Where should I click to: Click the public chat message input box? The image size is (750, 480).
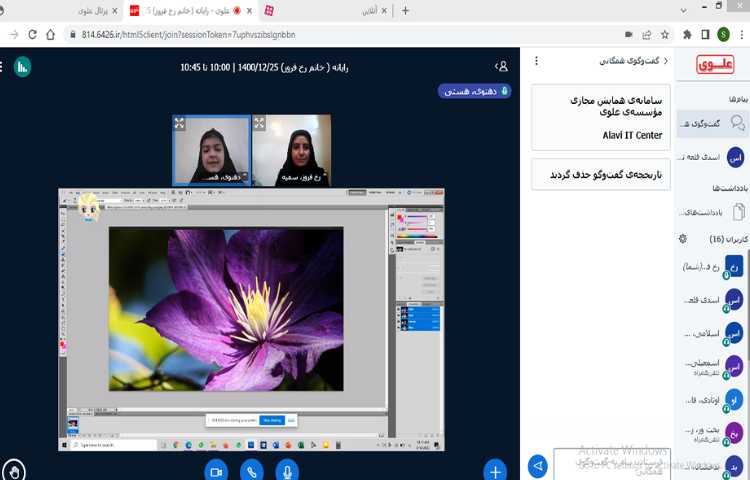point(612,464)
